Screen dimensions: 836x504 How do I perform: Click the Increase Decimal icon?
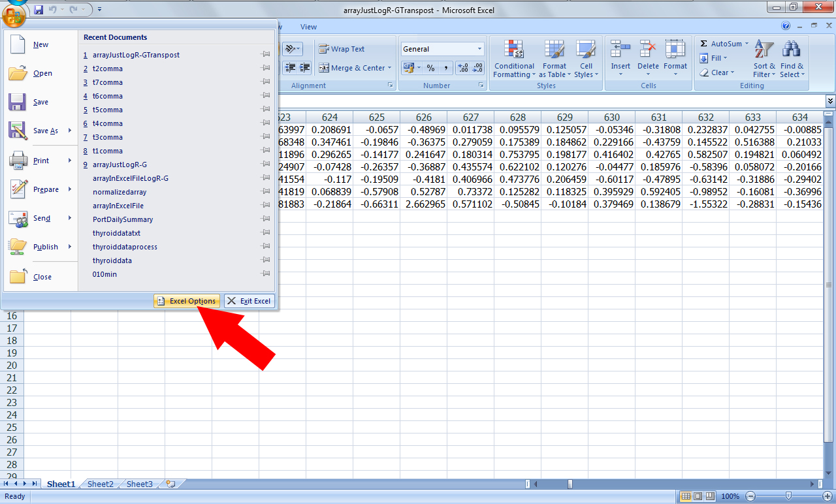pos(462,68)
